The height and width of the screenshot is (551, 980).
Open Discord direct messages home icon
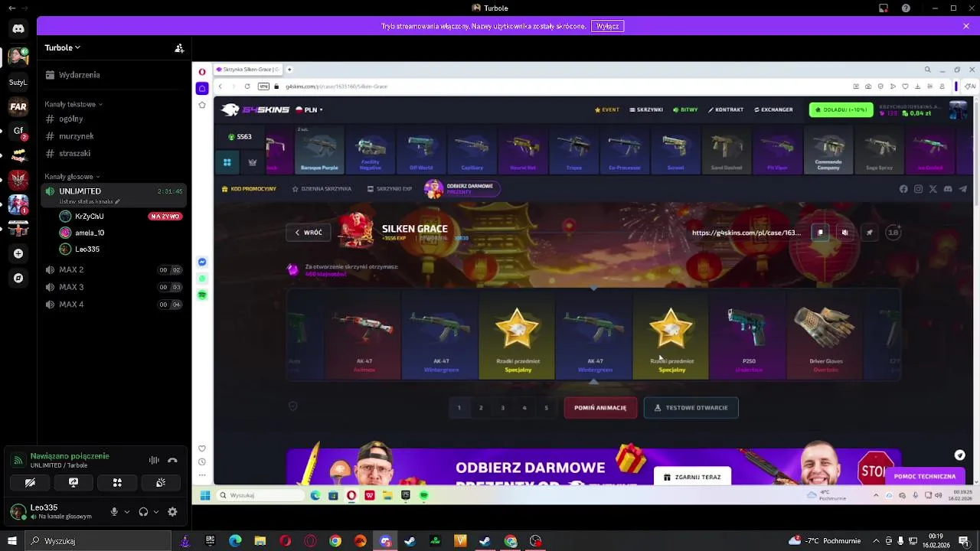point(18,29)
